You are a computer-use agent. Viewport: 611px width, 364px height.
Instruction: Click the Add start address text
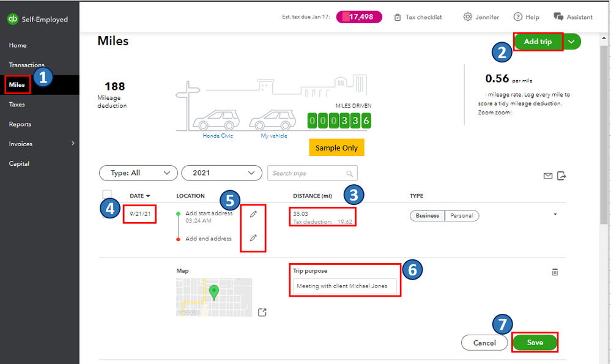[209, 213]
